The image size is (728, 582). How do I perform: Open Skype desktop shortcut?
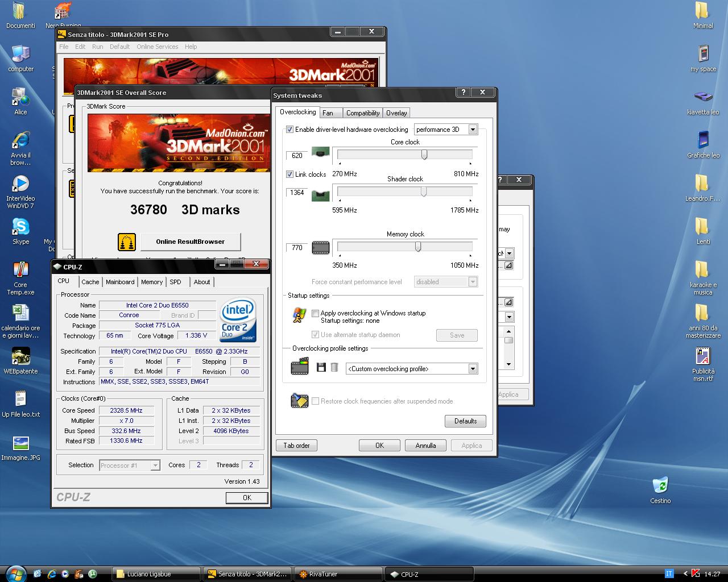click(x=20, y=227)
